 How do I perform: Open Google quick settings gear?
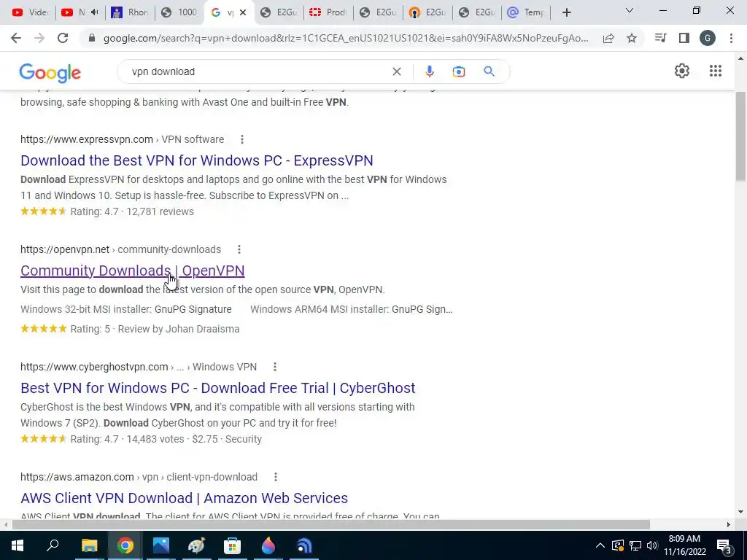pos(682,71)
